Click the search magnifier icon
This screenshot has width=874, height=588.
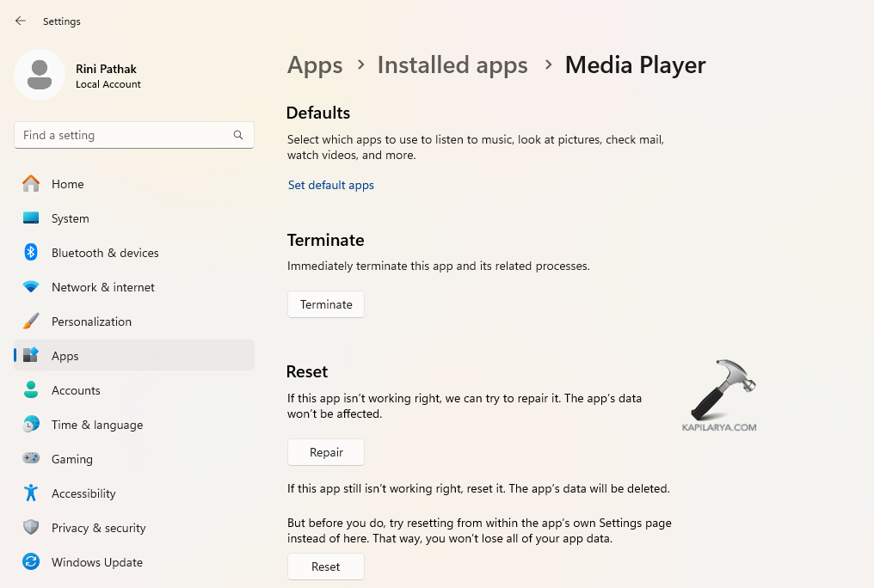[x=238, y=135]
